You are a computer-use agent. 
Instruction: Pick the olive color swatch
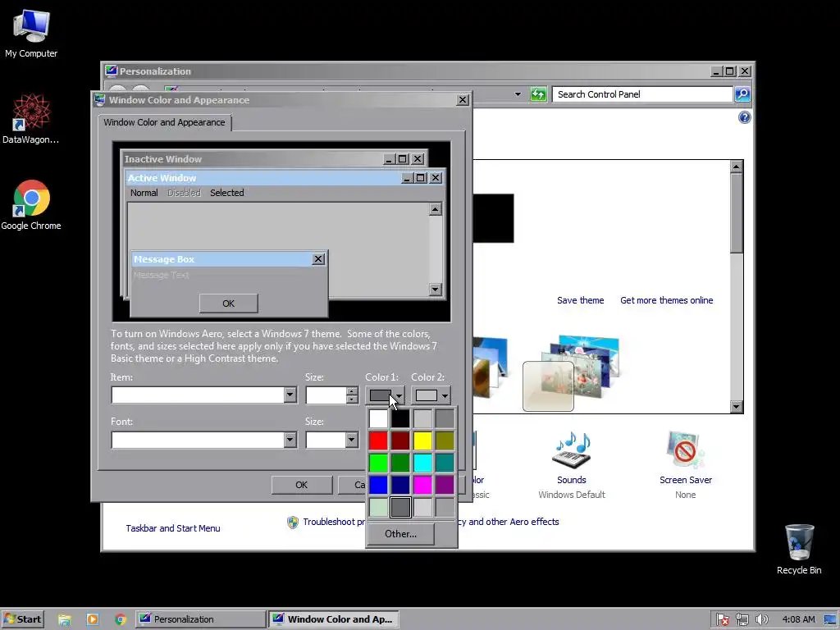445,441
